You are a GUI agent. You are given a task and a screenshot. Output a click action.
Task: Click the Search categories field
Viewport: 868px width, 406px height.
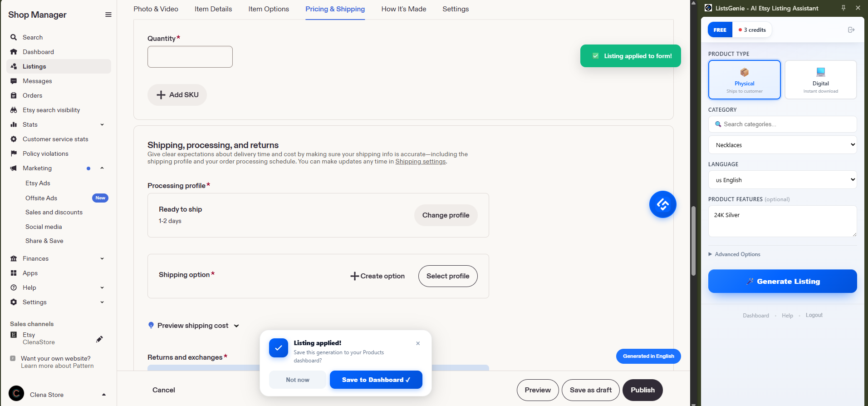point(782,124)
